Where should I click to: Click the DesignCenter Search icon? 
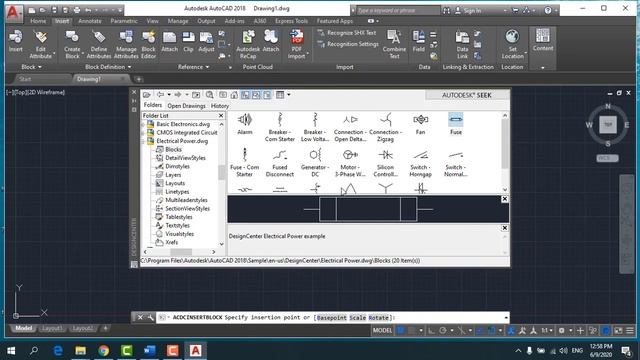point(209,95)
